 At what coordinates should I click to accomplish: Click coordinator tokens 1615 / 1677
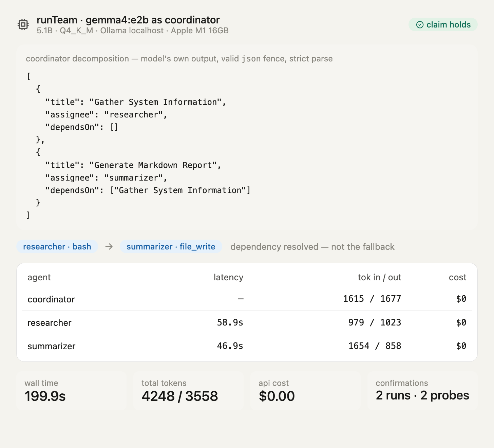pyautogui.click(x=372, y=299)
